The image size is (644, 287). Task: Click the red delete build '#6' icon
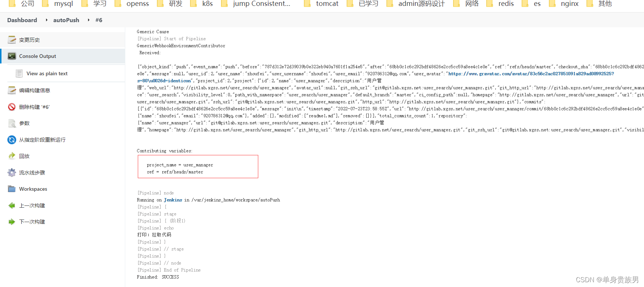pyautogui.click(x=12, y=107)
